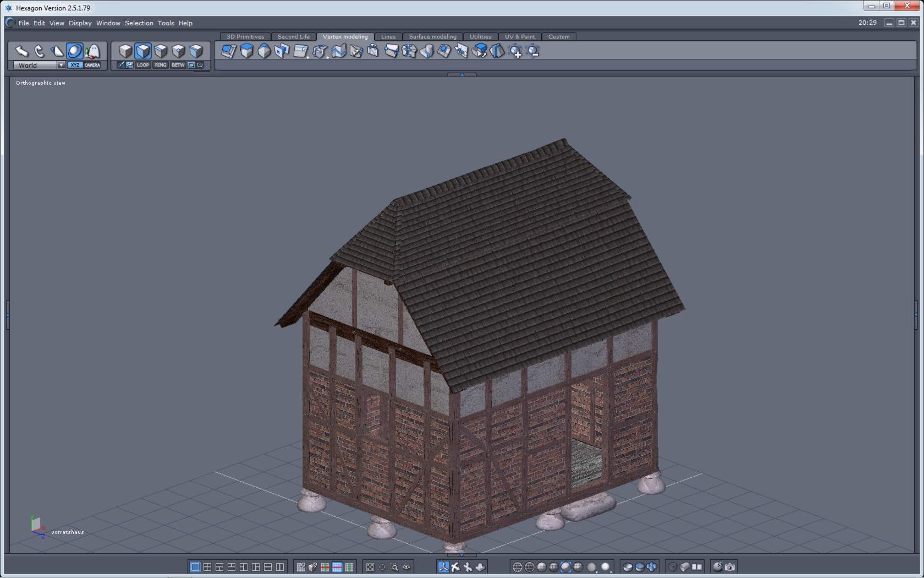Image resolution: width=924 pixels, height=578 pixels.
Task: Click the Orthographic view label
Action: pyautogui.click(x=40, y=83)
